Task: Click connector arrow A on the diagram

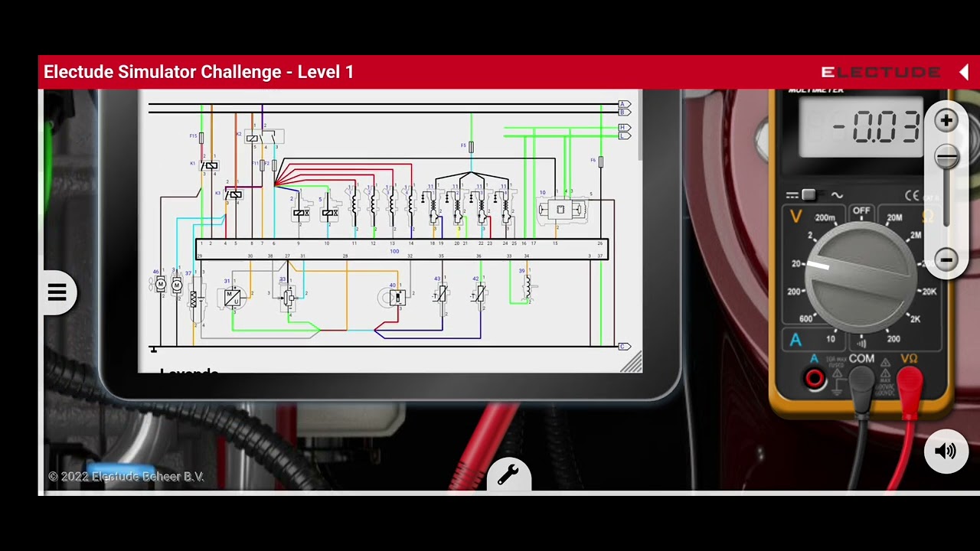Action: tap(625, 104)
